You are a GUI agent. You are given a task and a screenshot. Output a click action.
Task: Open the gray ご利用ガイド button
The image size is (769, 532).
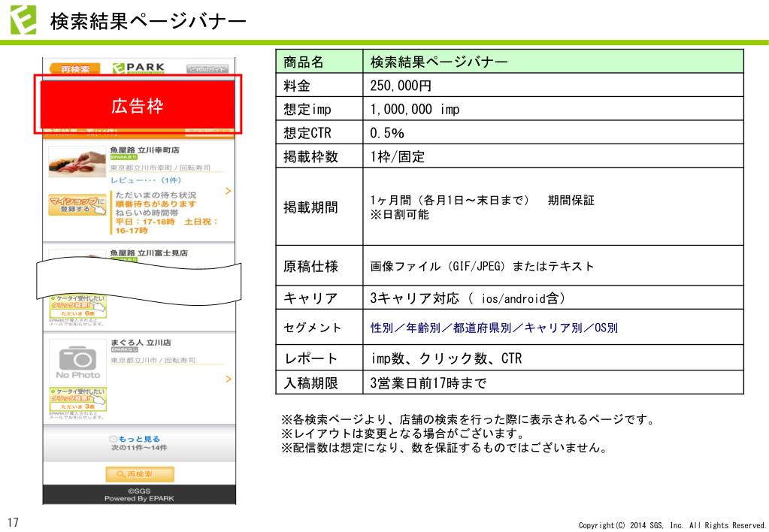coord(207,69)
